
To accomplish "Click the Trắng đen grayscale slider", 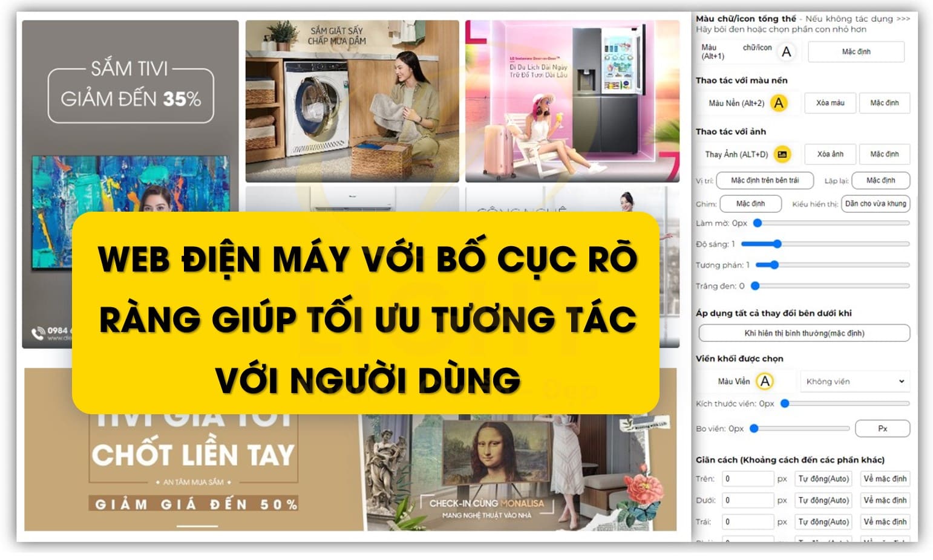I will coord(830,286).
